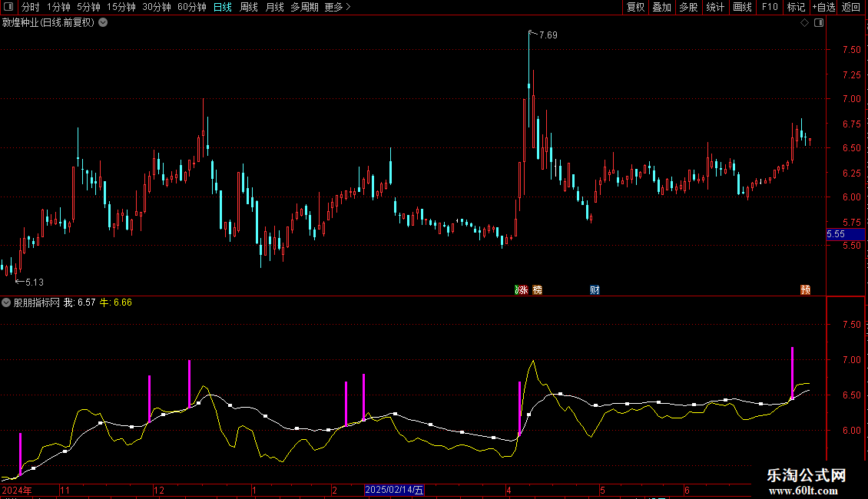Viewport: 868px width, 499px height.
Task: Click the 复权 button
Action: tap(635, 7)
